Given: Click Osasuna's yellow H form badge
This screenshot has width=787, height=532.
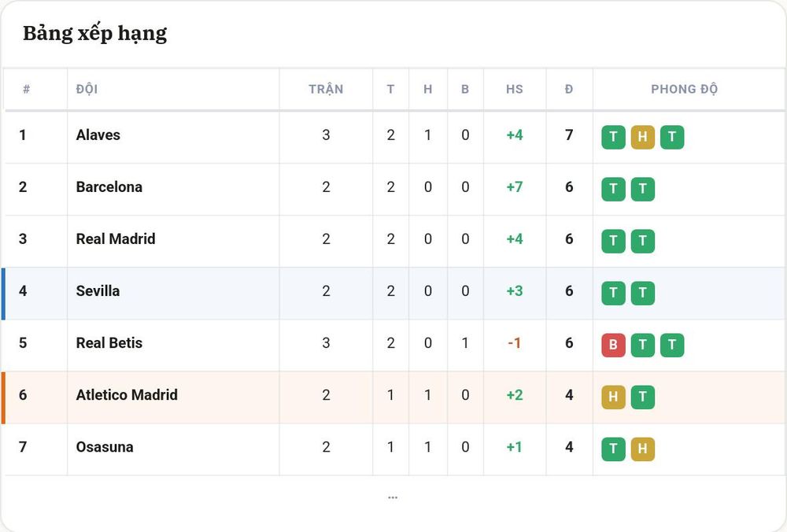Looking at the screenshot, I should [642, 449].
